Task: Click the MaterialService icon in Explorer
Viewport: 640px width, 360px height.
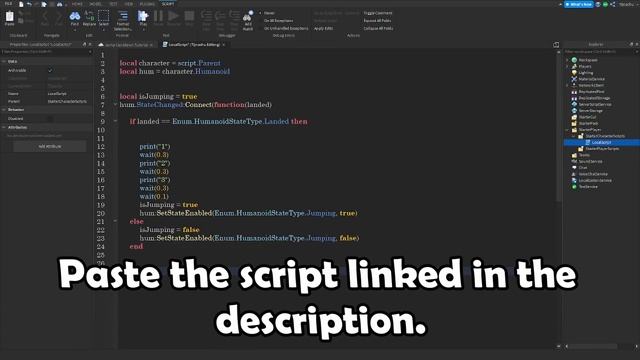Action: pos(574,79)
